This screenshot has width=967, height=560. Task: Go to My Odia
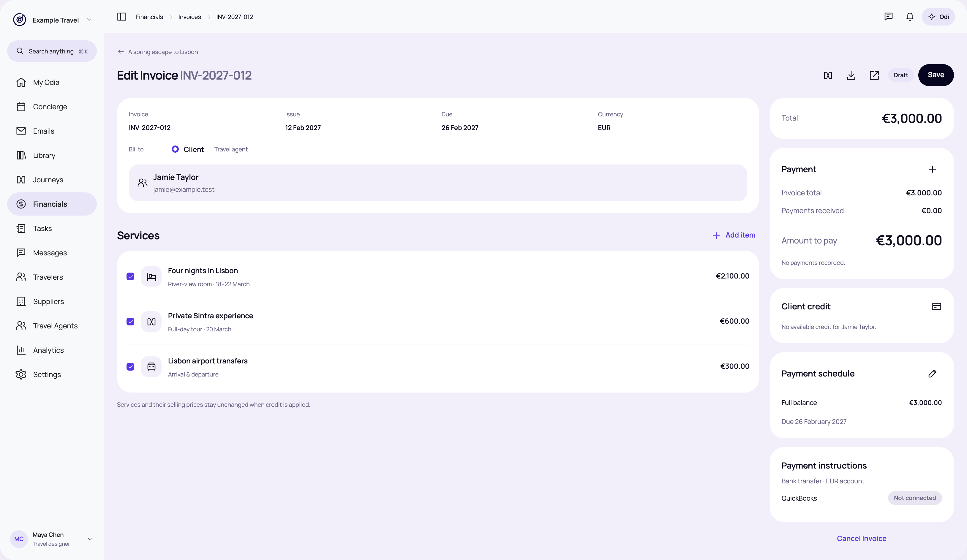52,82
